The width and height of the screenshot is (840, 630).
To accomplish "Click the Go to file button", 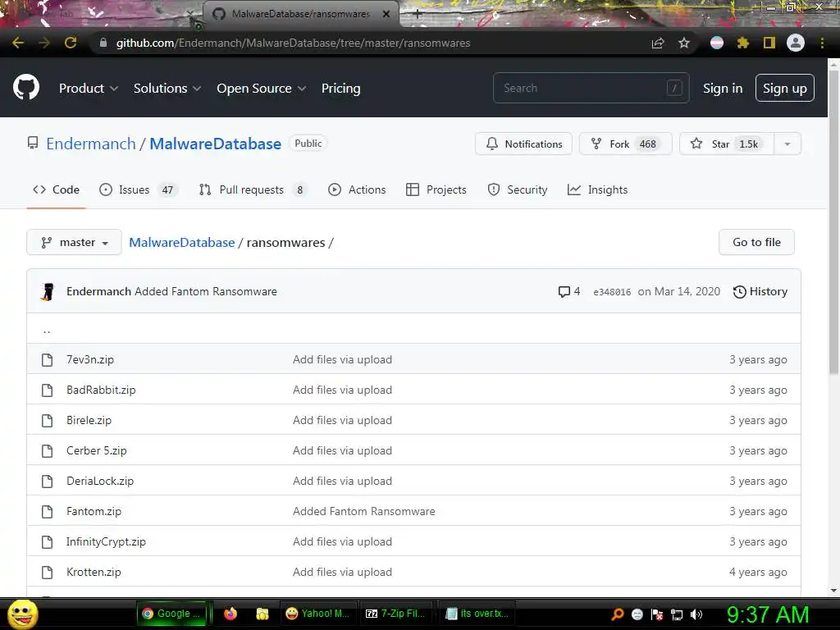I will coord(756,242).
